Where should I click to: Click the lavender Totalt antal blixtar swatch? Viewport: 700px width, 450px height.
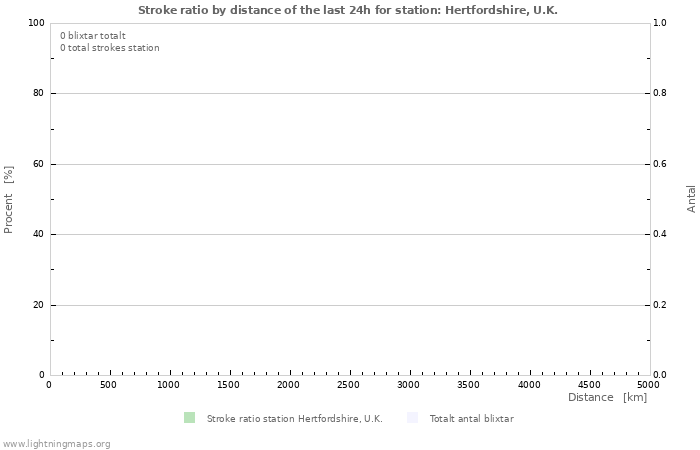[413, 418]
